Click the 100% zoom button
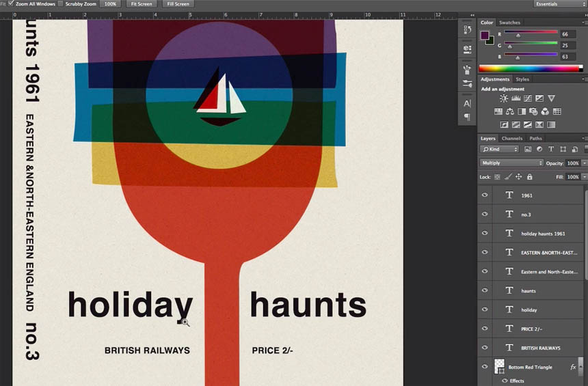Viewport: 588px width, 386px height. point(110,3)
